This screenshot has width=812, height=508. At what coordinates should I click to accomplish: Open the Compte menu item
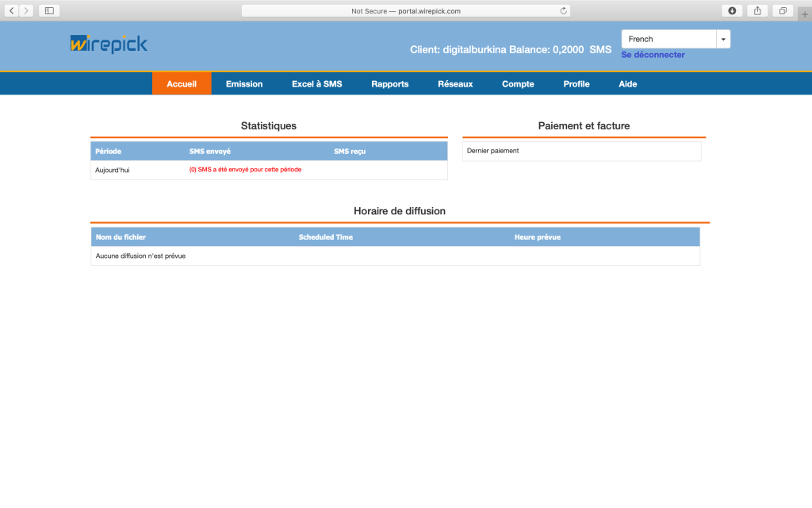click(x=518, y=84)
